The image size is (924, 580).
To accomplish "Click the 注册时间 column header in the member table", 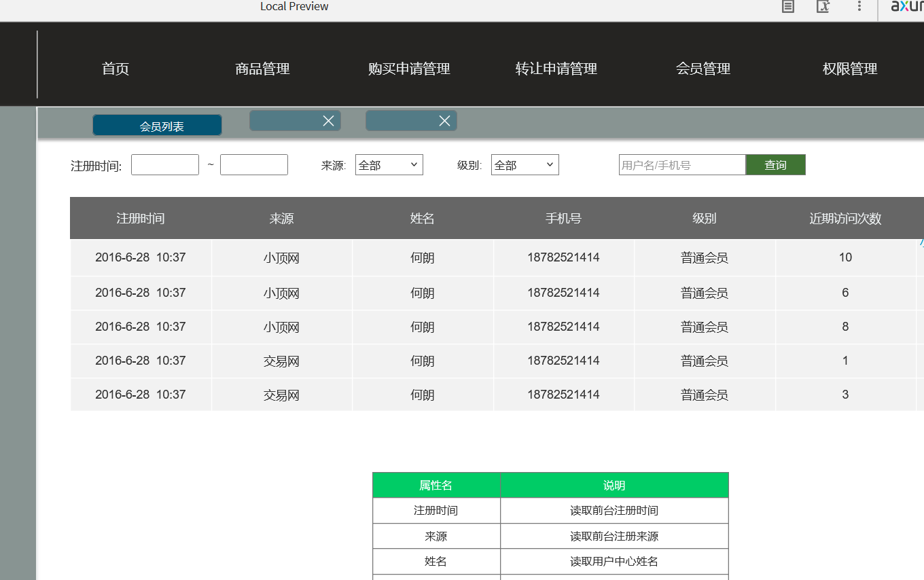I will pyautogui.click(x=141, y=218).
